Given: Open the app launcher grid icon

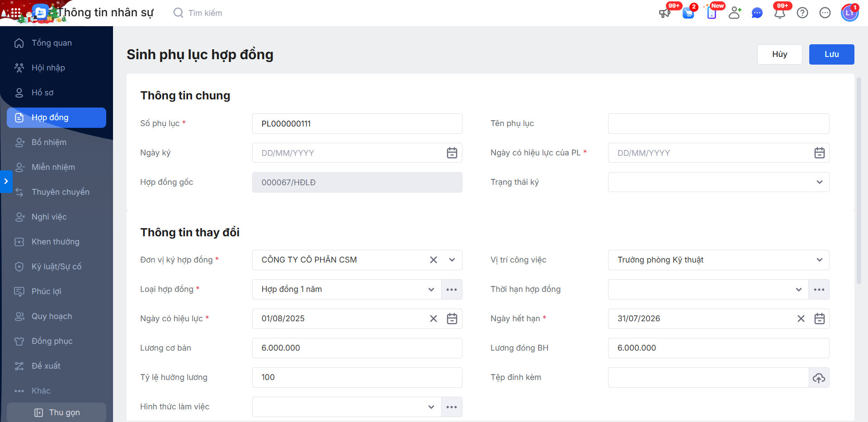Looking at the screenshot, I should click(15, 13).
